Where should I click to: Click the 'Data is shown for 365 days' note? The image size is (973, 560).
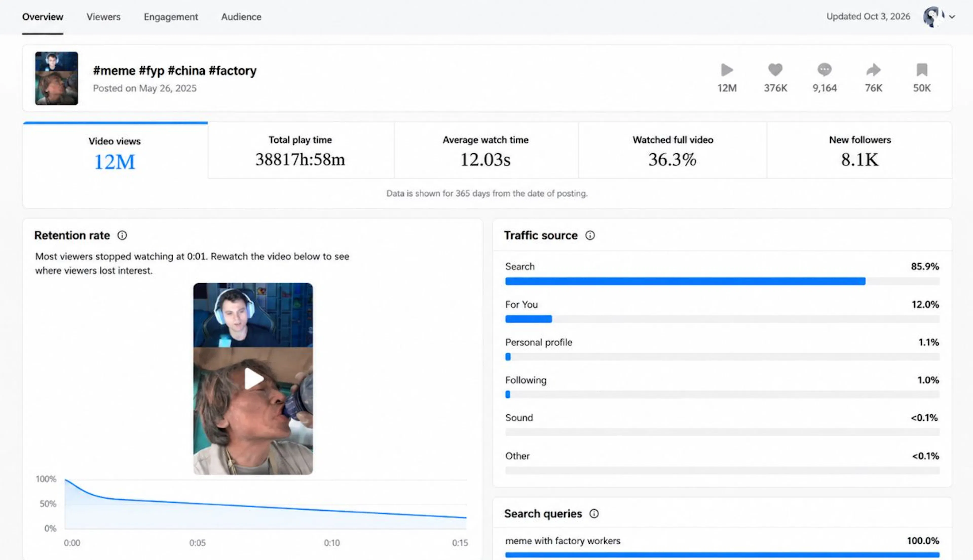[x=487, y=194]
